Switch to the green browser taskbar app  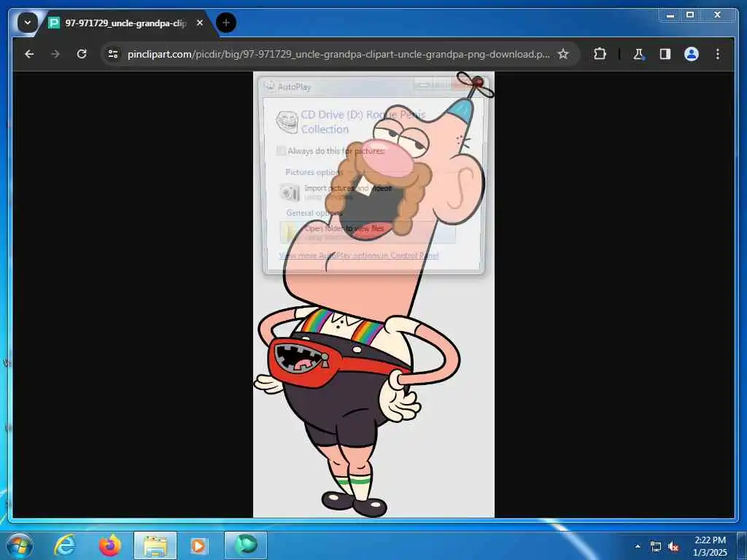click(246, 545)
